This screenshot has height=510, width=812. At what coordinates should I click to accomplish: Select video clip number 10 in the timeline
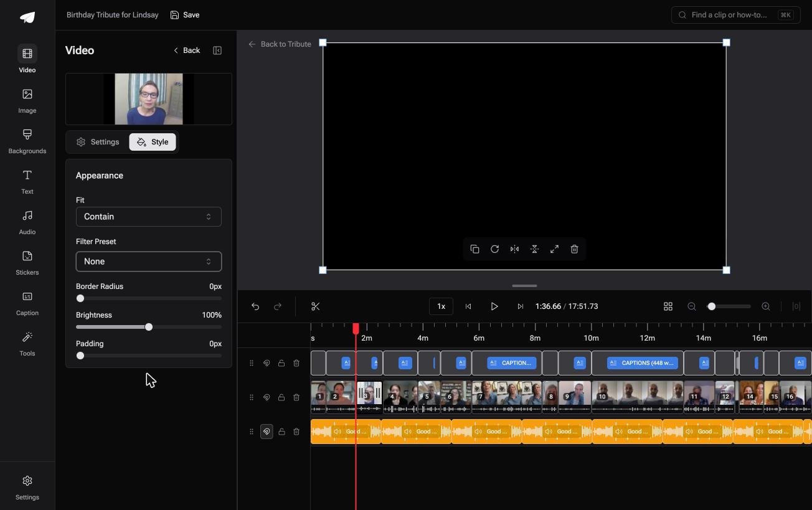[638, 397]
